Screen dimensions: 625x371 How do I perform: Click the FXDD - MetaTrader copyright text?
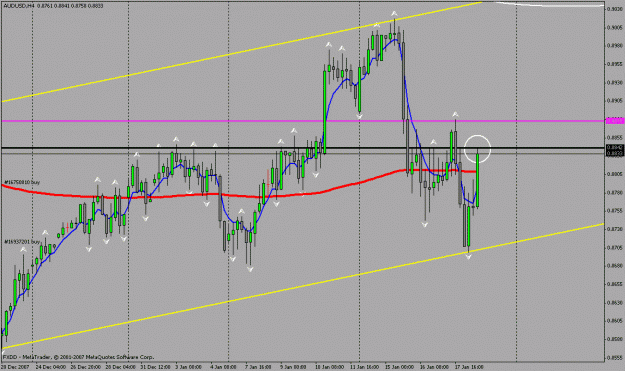tap(78, 357)
